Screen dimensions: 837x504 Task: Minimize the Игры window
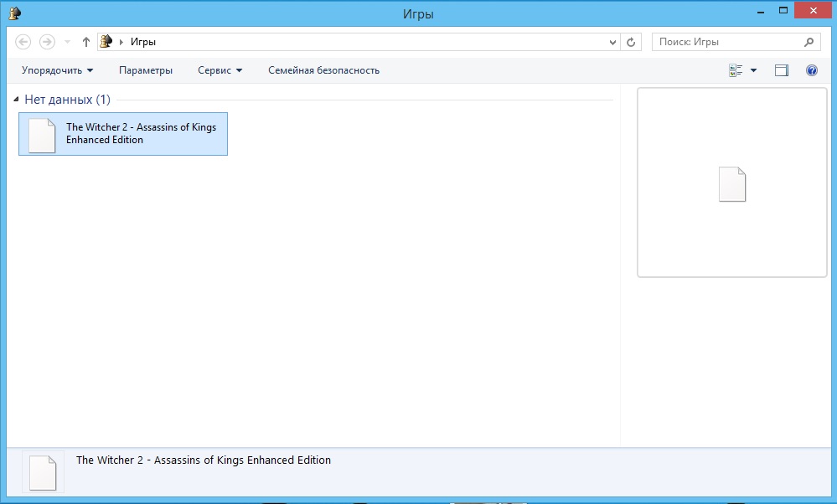coord(761,11)
